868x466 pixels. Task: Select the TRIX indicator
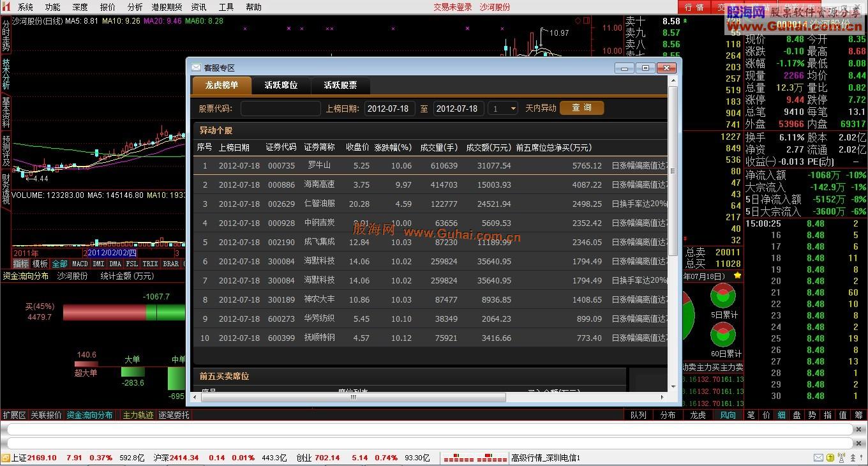(150, 264)
